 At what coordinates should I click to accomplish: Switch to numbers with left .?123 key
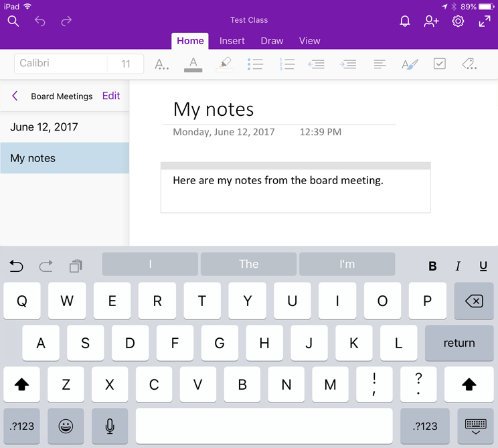pos(21,426)
